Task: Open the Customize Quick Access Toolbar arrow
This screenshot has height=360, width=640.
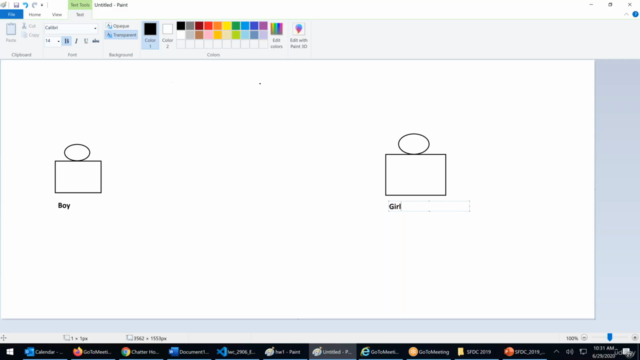Action: (42, 5)
